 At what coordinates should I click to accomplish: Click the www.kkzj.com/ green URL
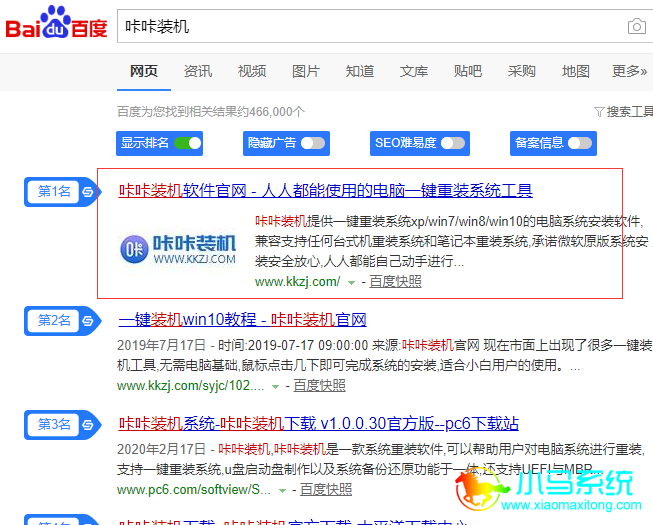(x=297, y=282)
